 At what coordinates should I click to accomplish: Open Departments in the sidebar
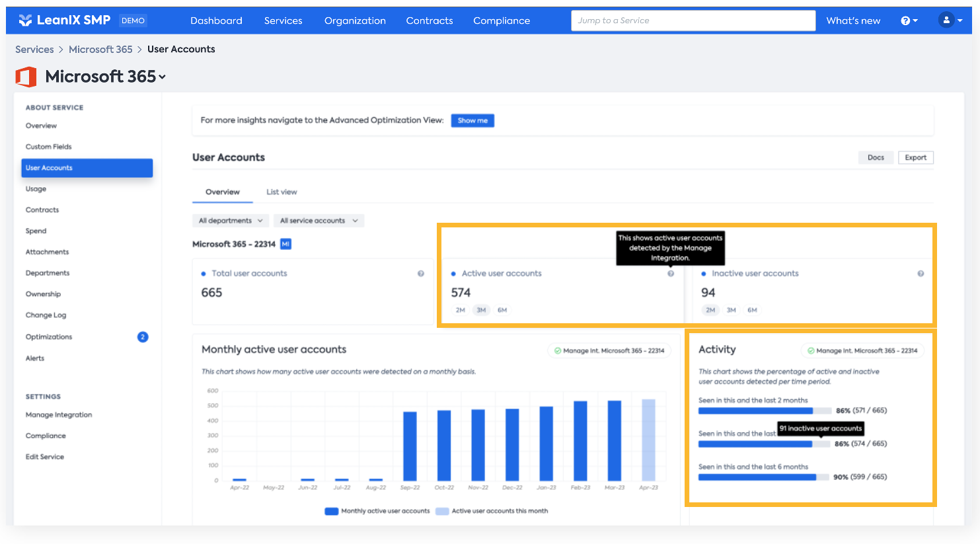coord(48,273)
